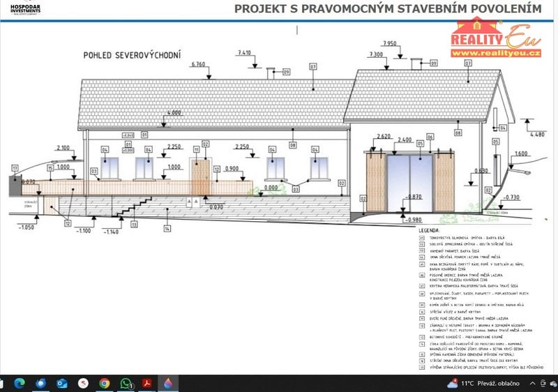Screen dimensions: 558x392
Task: Show hidden system tray icons chevron
Action: (532, 383)
